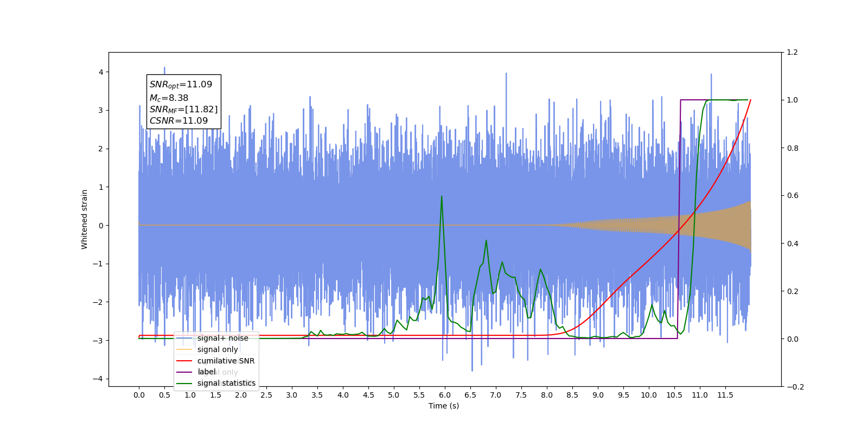The image size is (868, 434).
Task: Click the 'label' legend entry text
Action: [x=206, y=372]
